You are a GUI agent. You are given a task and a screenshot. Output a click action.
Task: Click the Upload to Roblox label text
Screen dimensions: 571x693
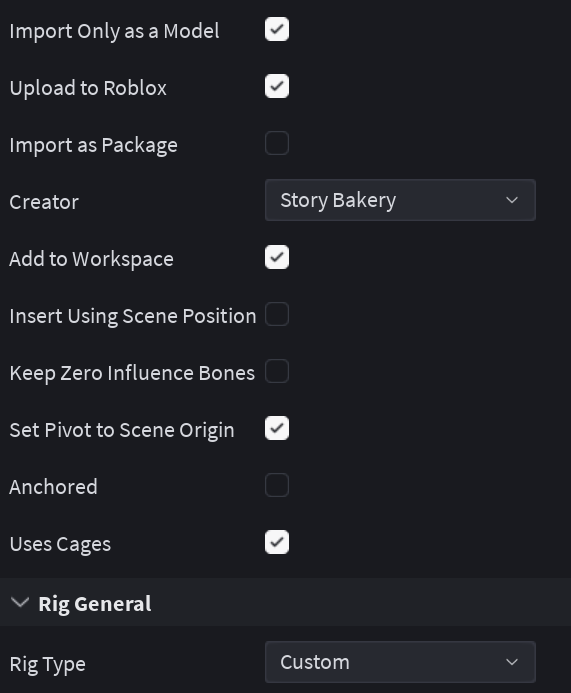(88, 88)
